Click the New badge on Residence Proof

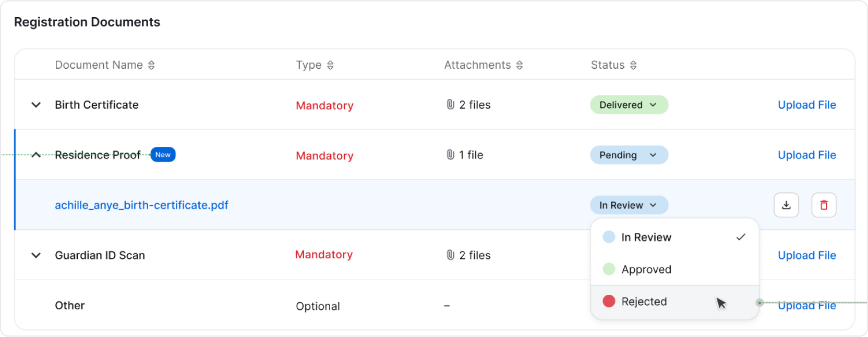pyautogui.click(x=163, y=155)
